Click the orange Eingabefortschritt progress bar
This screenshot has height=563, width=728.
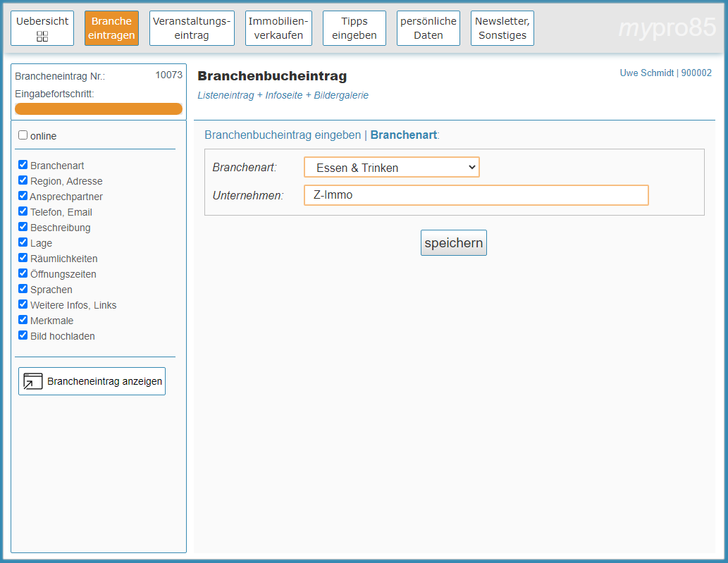(99, 109)
